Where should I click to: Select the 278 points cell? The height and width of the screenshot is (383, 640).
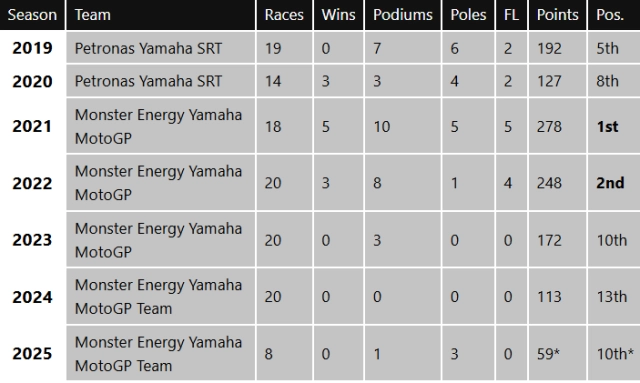(x=558, y=126)
